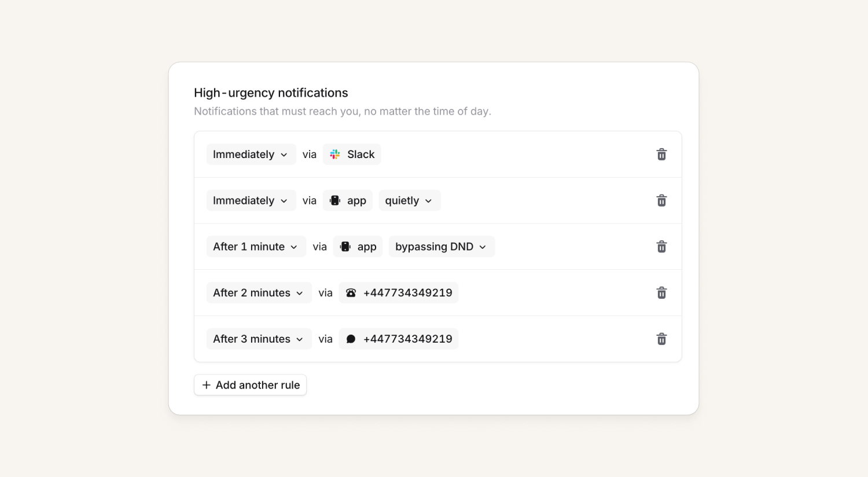The height and width of the screenshot is (477, 868).
Task: Open the Immediately dropdown for the Slack rule
Action: click(x=251, y=155)
